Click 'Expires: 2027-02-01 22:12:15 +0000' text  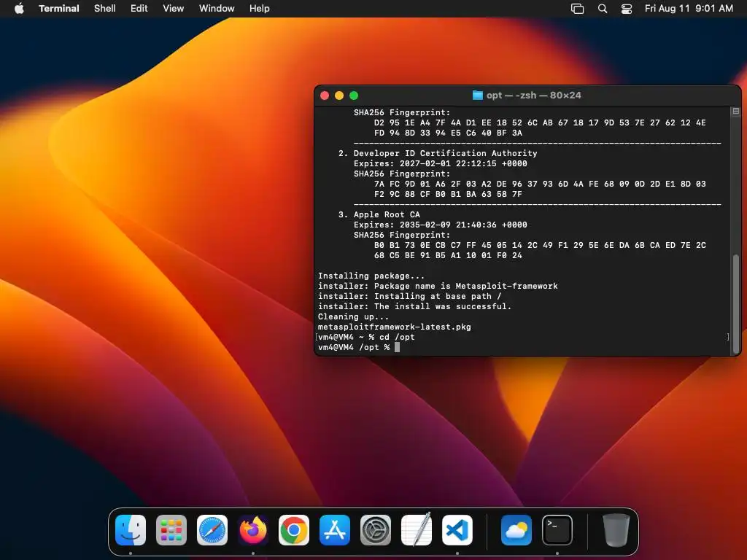point(440,163)
